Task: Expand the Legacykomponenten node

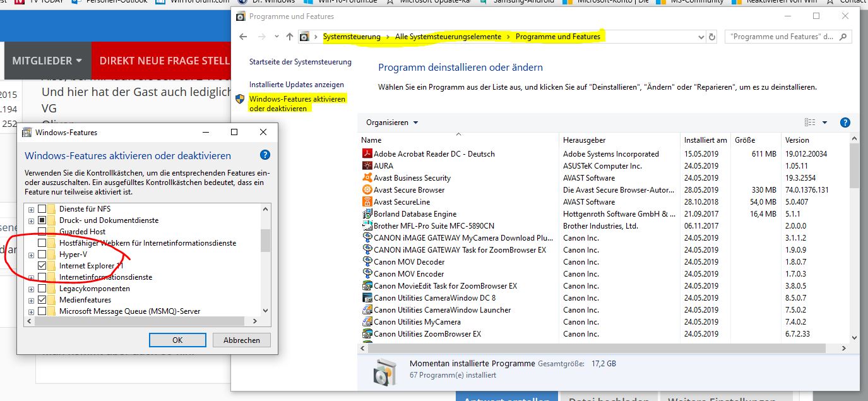Action: pos(31,289)
